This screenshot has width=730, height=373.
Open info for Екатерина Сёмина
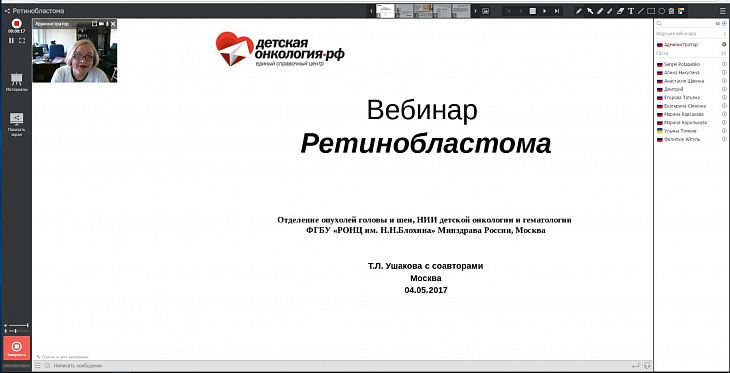pyautogui.click(x=724, y=106)
